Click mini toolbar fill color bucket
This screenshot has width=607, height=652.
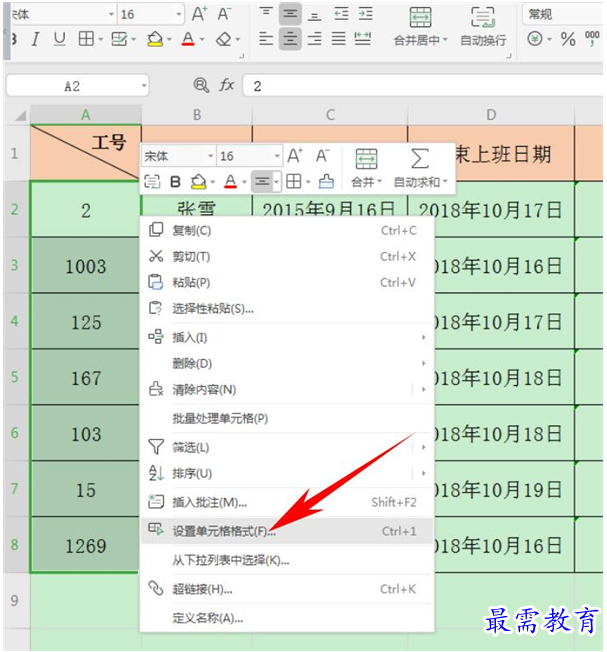198,182
